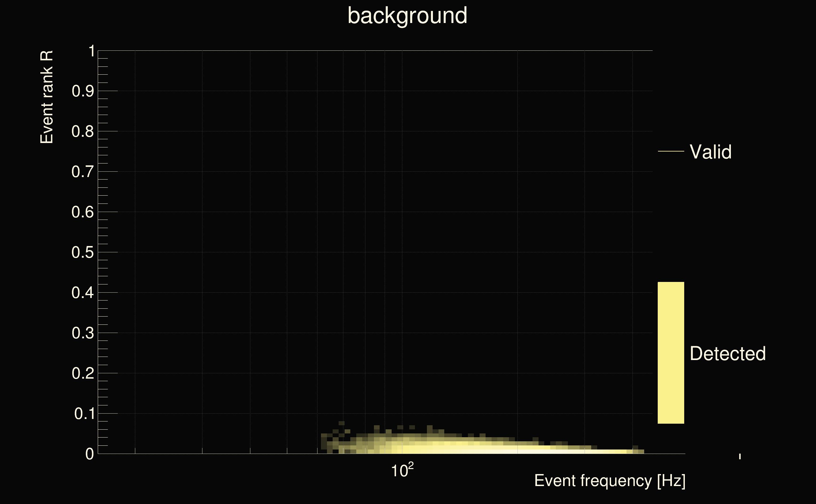Viewport: 816px width, 504px height.
Task: Click the y-axis tick label 0
Action: (90, 454)
